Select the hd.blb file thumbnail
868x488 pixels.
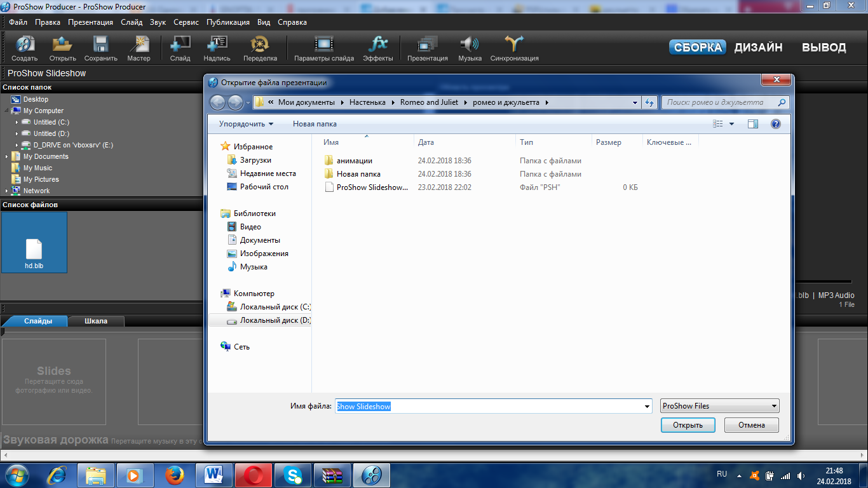(x=34, y=242)
